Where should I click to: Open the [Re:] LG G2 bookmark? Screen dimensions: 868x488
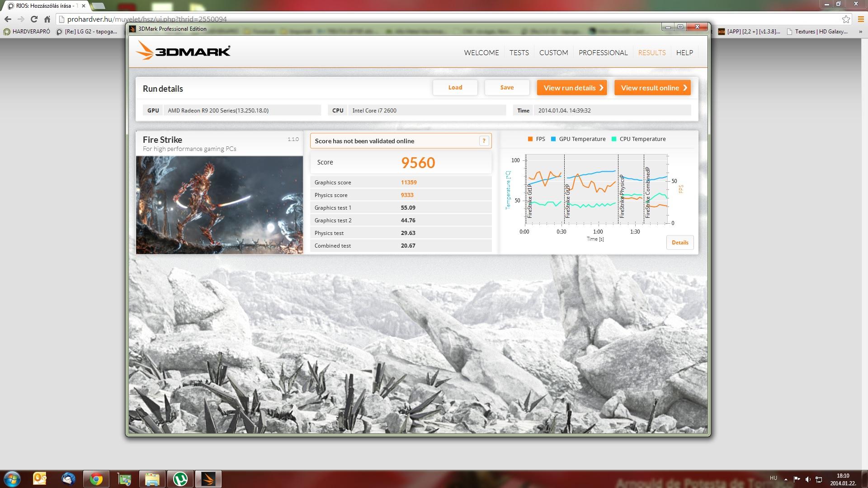pyautogui.click(x=87, y=32)
